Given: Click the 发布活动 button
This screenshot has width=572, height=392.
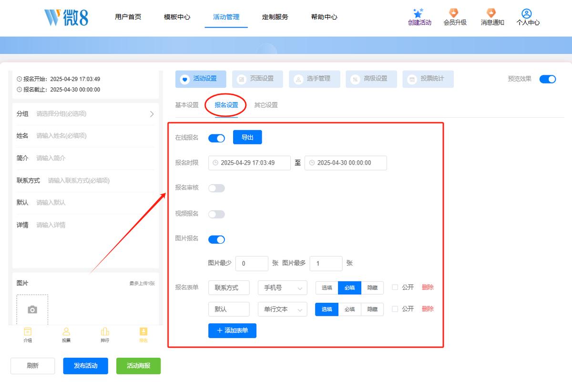Looking at the screenshot, I should click(86, 366).
